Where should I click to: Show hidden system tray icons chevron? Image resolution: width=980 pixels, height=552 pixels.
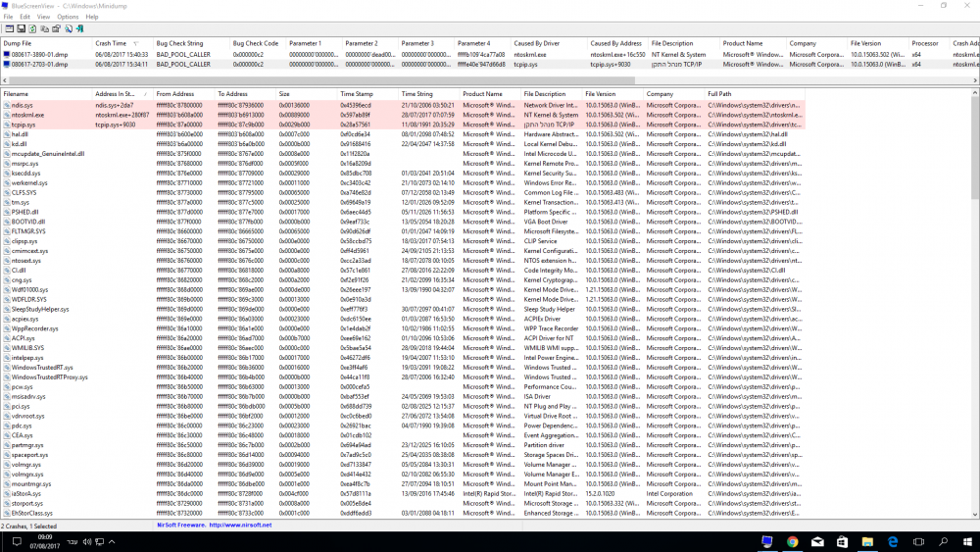(112, 542)
